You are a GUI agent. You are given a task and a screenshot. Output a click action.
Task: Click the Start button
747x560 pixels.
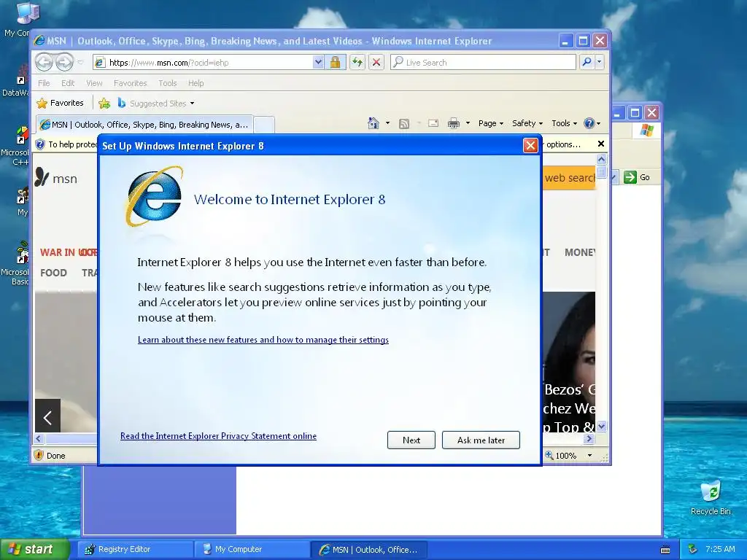[x=34, y=549]
